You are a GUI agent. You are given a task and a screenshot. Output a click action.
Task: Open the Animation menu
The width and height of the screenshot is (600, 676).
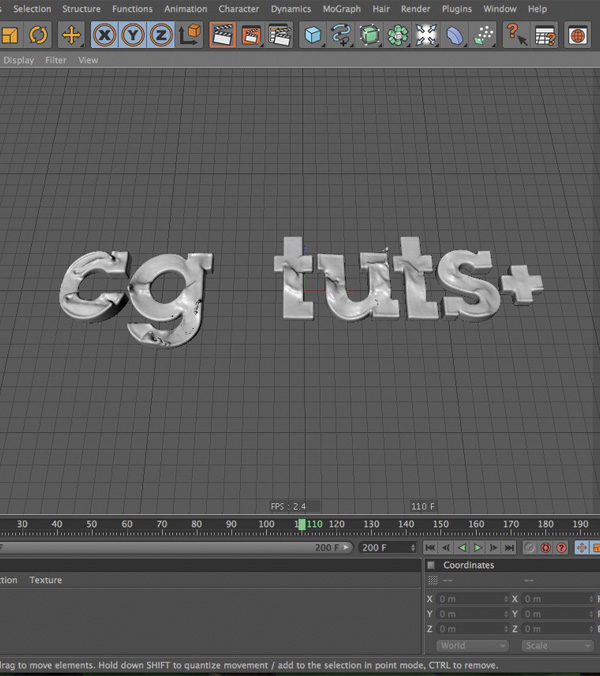coord(185,9)
